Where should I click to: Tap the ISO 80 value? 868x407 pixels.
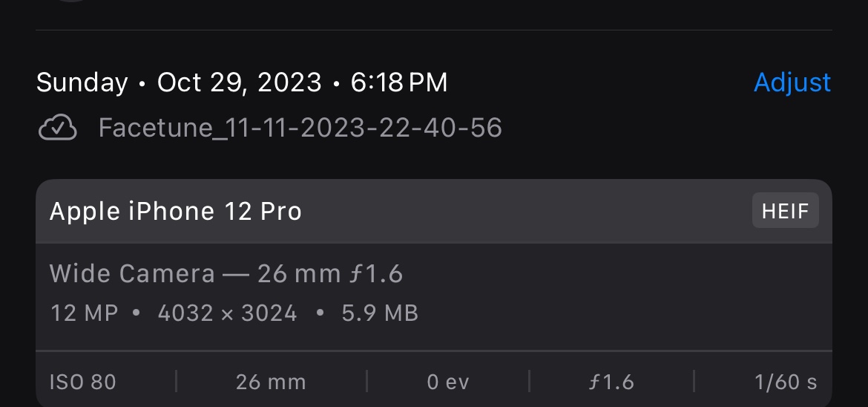point(83,382)
